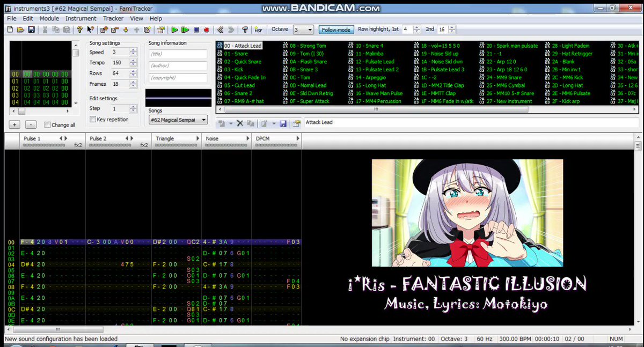Open the Octave dropdown
The width and height of the screenshot is (644, 347).
pos(303,29)
